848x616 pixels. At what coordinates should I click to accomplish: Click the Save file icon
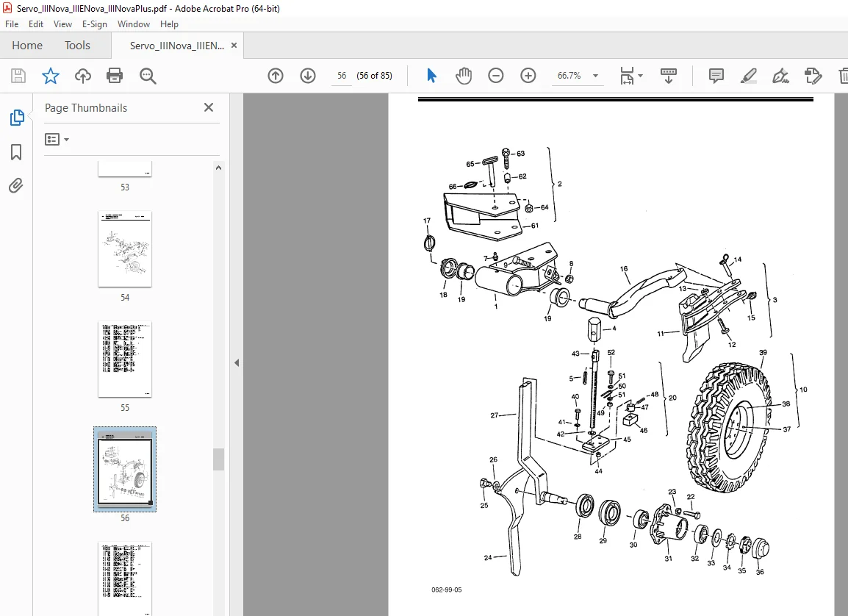click(x=18, y=76)
